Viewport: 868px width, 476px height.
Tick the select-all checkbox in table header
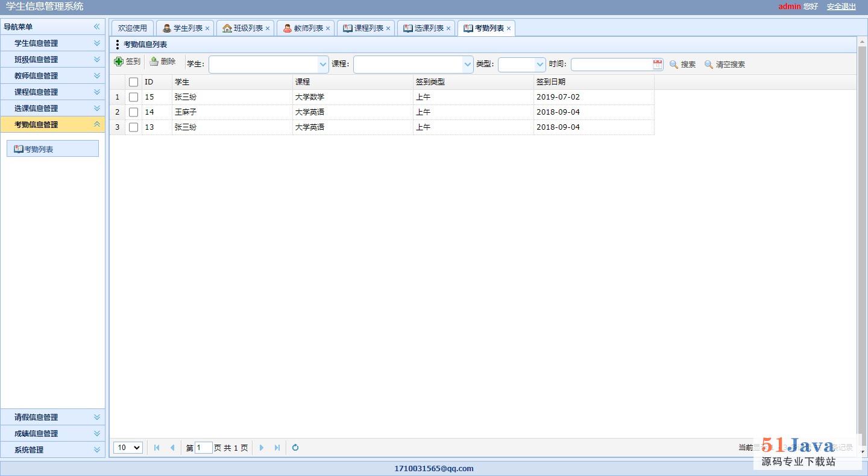coord(134,82)
